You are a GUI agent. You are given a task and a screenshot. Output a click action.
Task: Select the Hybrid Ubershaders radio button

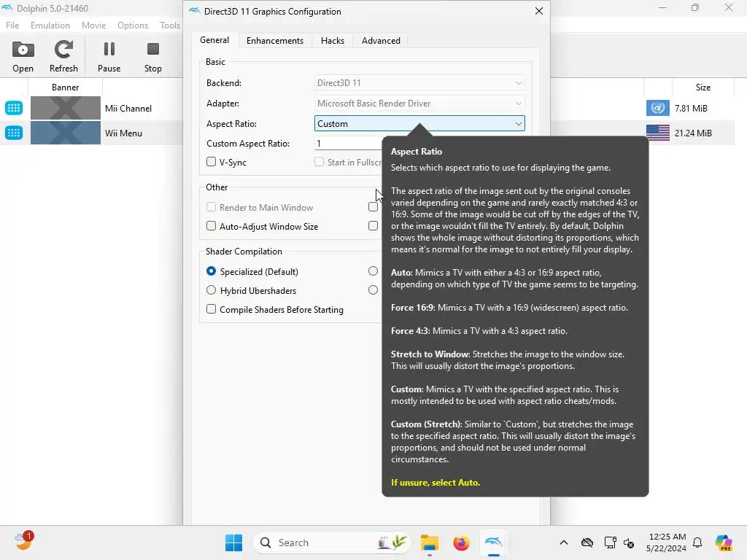[x=211, y=290]
